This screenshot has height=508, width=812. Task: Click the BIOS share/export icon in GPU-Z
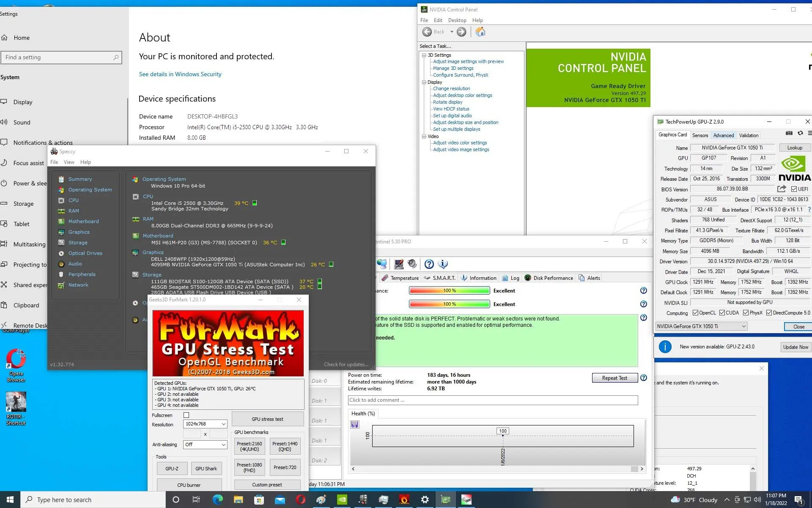pos(782,189)
